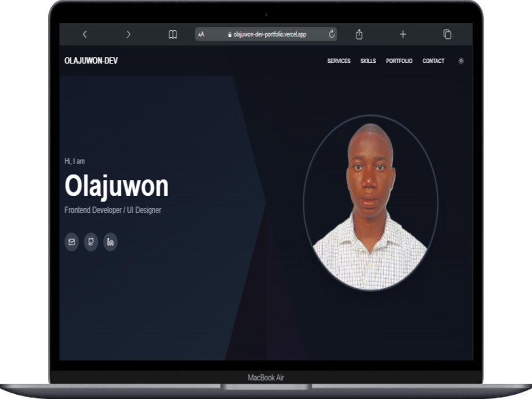Open the SERVICES nav link
This screenshot has width=532, height=399.
tap(338, 61)
